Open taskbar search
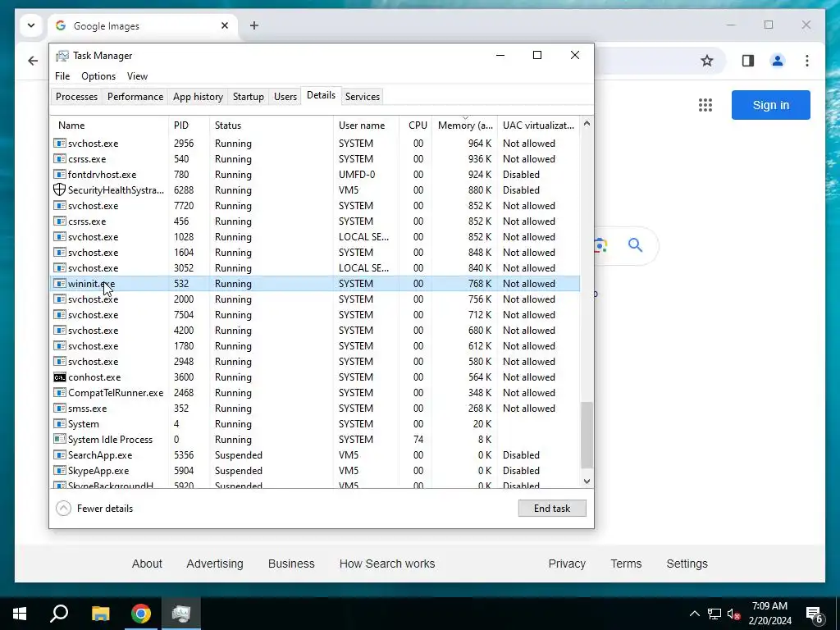The height and width of the screenshot is (630, 840). (59, 614)
